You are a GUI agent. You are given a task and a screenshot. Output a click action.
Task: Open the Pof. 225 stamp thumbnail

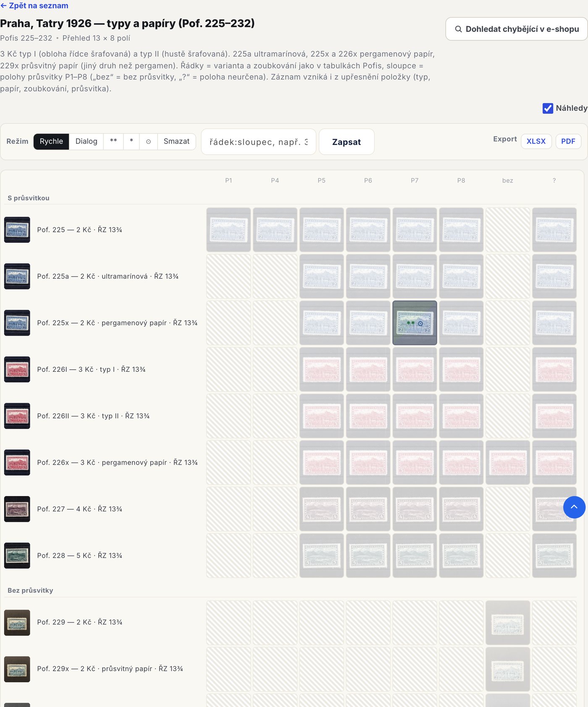[x=17, y=230]
